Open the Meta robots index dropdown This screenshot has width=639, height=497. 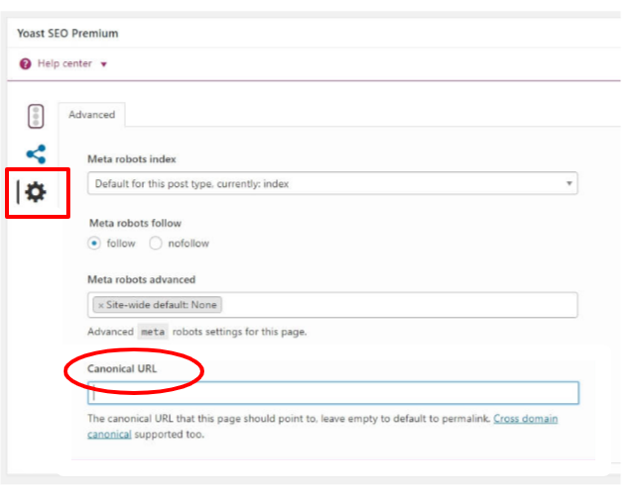[332, 184]
